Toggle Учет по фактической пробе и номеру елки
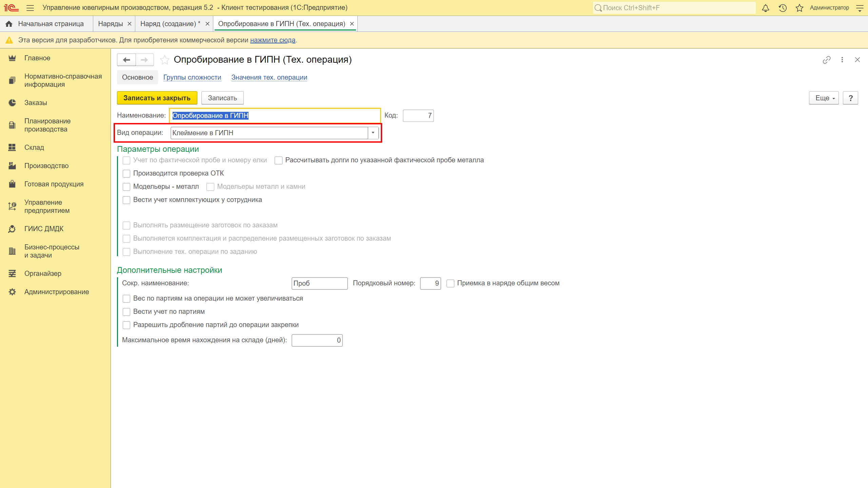The width and height of the screenshot is (868, 488). pyautogui.click(x=126, y=160)
